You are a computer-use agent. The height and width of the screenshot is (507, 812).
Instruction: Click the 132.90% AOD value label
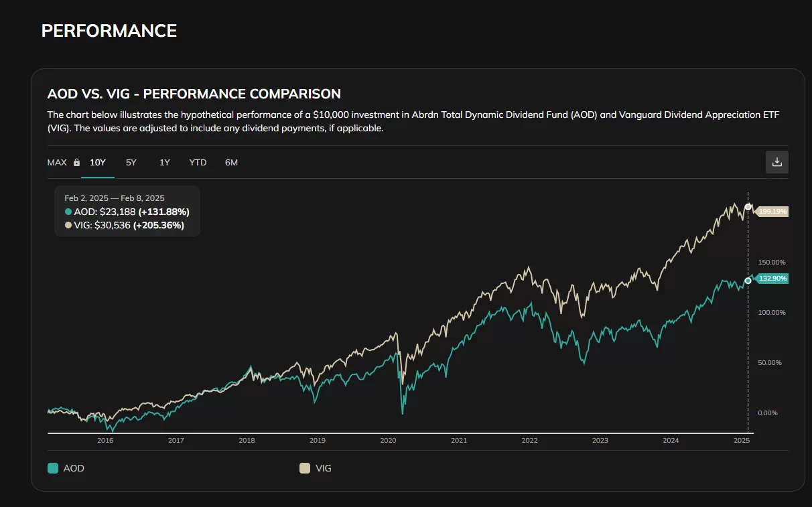click(x=772, y=279)
